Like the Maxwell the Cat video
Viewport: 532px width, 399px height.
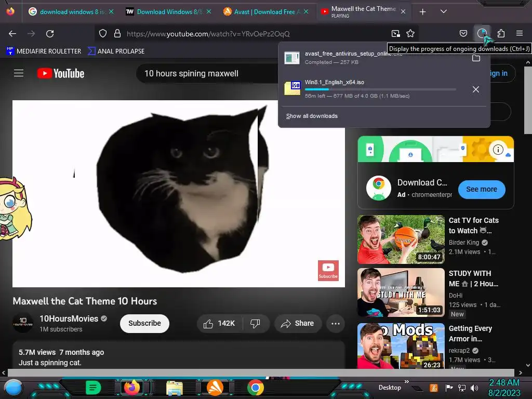[219, 324]
